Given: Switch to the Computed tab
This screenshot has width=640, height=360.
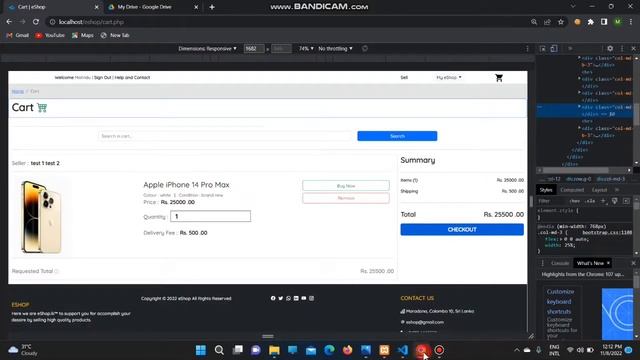Looking at the screenshot, I should (x=572, y=190).
